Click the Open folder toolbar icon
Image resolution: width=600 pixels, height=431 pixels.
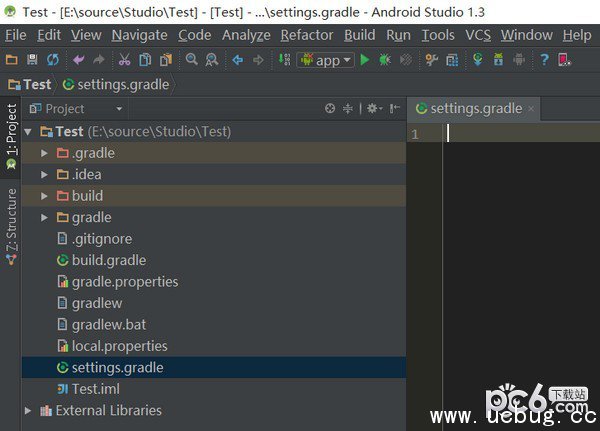tap(11, 60)
